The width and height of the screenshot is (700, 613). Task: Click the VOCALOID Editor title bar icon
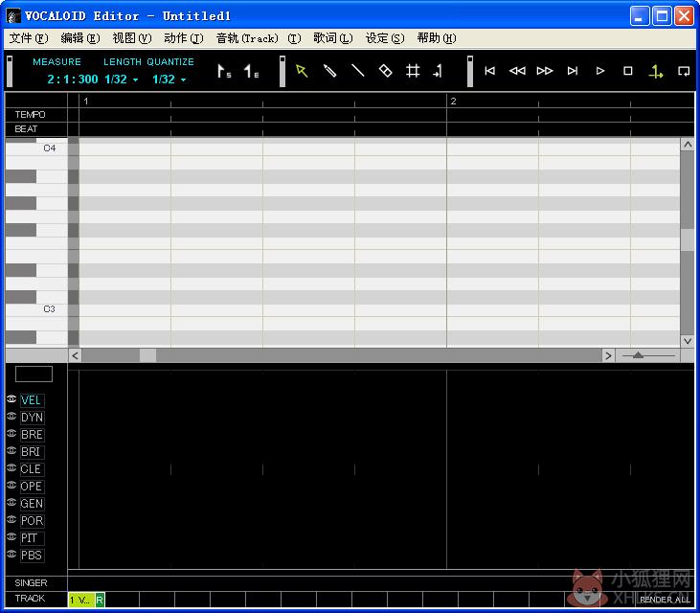[13, 16]
